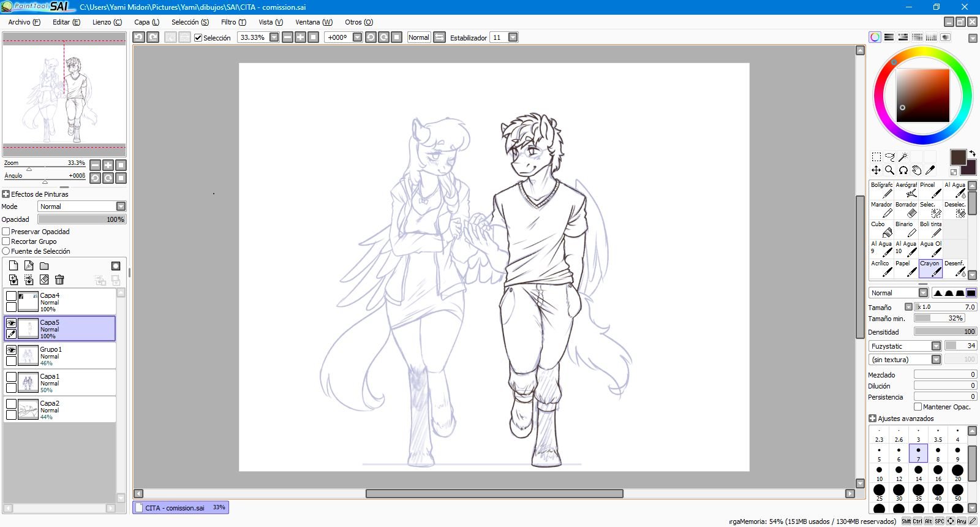
Task: Check the Mantener Opac. option
Action: tap(918, 407)
